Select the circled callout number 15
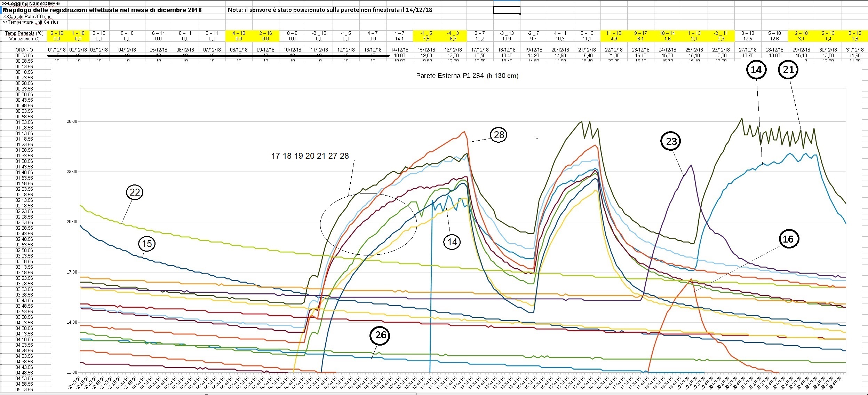868x395 pixels. pyautogui.click(x=147, y=243)
